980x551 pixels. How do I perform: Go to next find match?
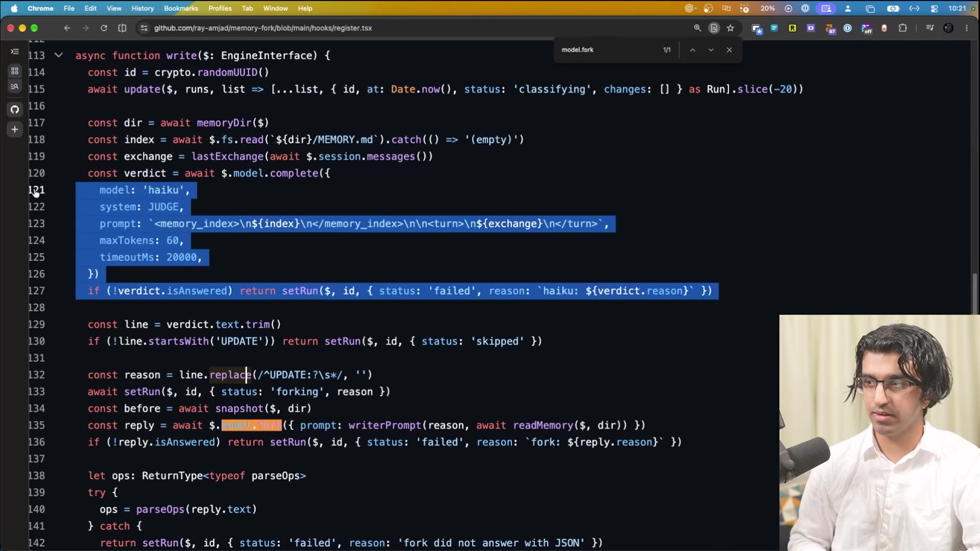tap(710, 50)
